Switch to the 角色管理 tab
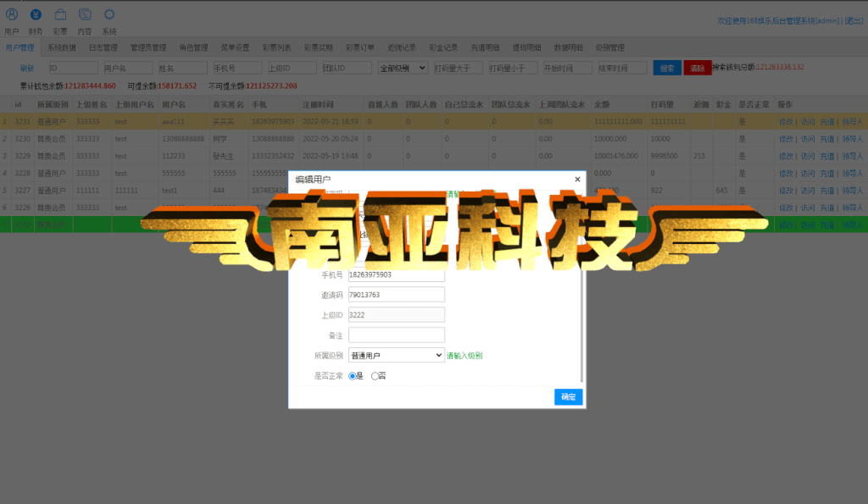The width and height of the screenshot is (868, 504). (x=194, y=47)
